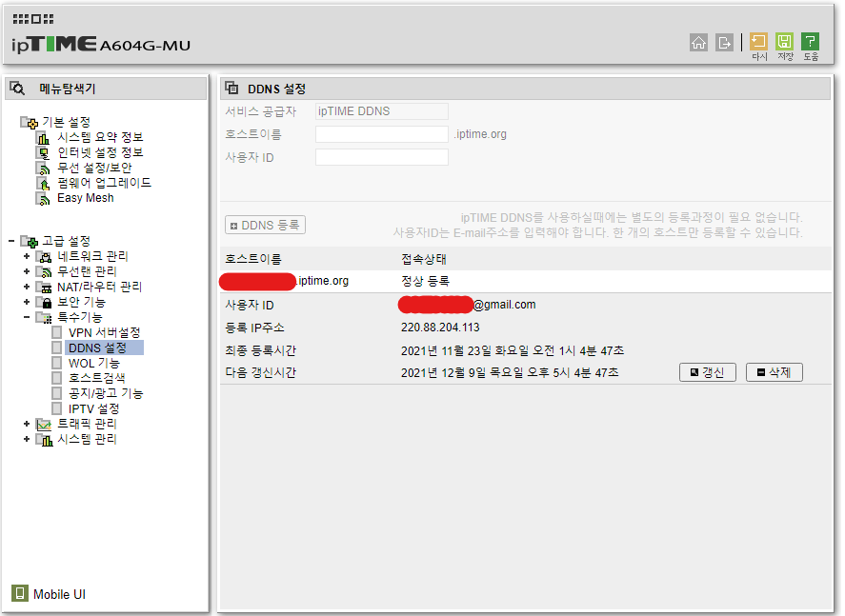Viewport: 845px width, 616px height.
Task: Click the orange 다시 refresh icon
Action: point(758,42)
